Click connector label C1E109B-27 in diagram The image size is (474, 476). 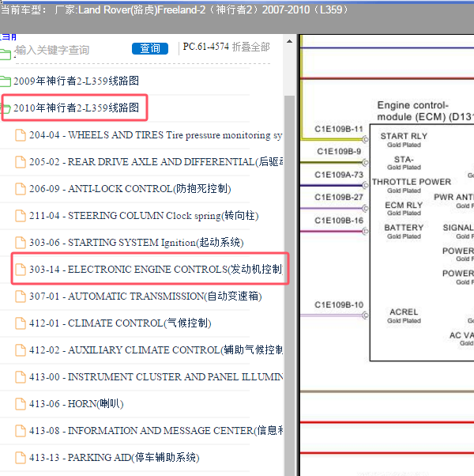(x=339, y=198)
